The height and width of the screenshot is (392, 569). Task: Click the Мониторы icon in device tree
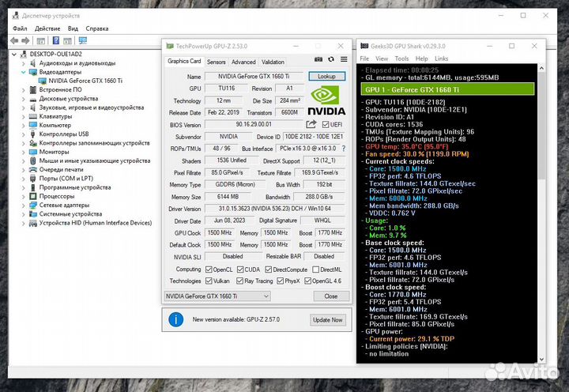tap(33, 152)
